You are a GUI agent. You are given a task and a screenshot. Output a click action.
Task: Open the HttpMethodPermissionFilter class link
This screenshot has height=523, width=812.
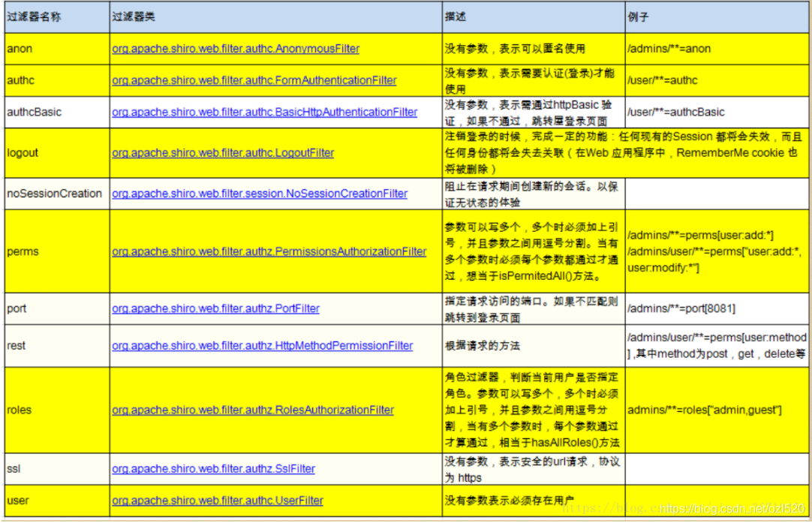pos(262,345)
